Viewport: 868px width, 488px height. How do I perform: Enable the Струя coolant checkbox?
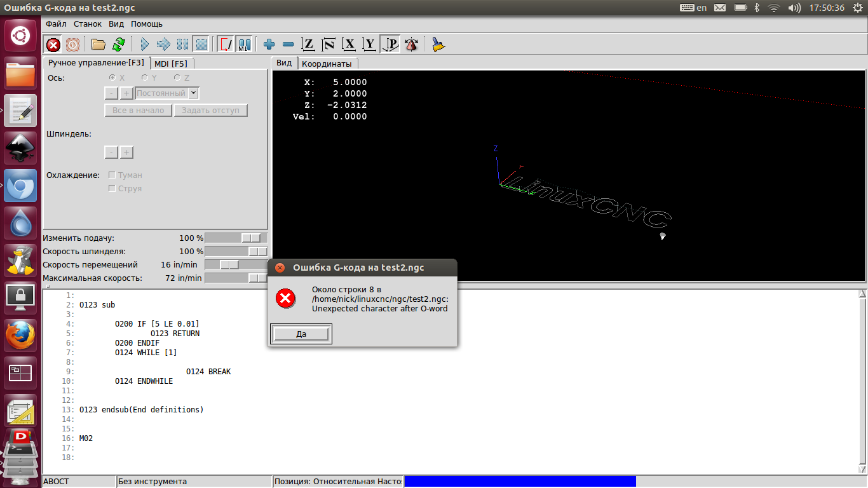click(112, 188)
